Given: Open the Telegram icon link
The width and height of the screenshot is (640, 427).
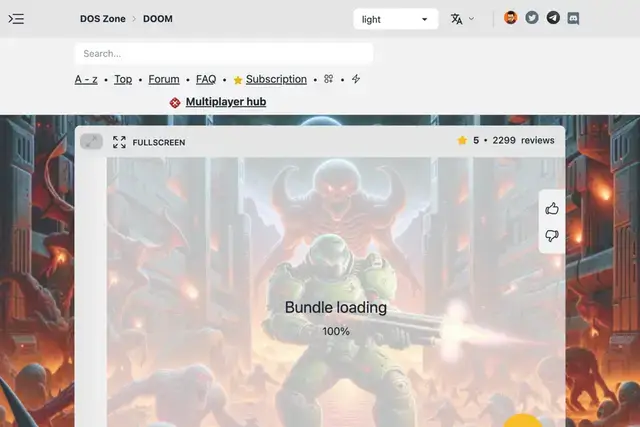Looking at the screenshot, I should (x=553, y=18).
